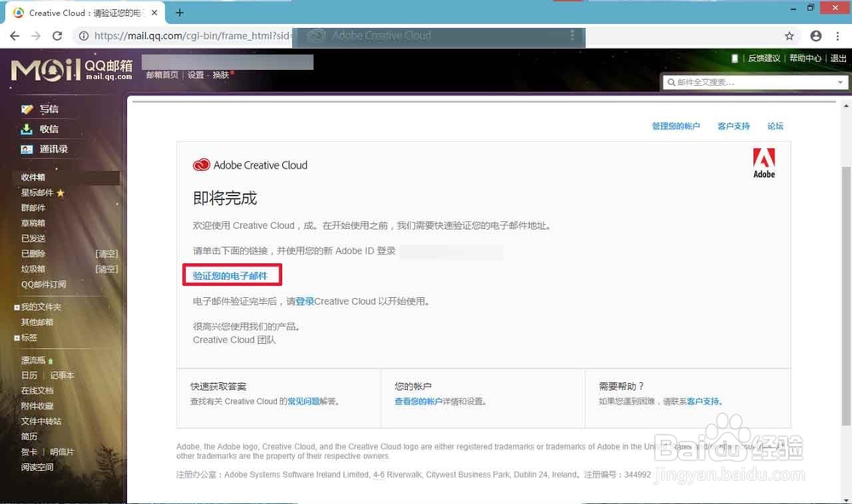
Task: Click 管理您的帐户 link in email
Action: click(x=676, y=126)
